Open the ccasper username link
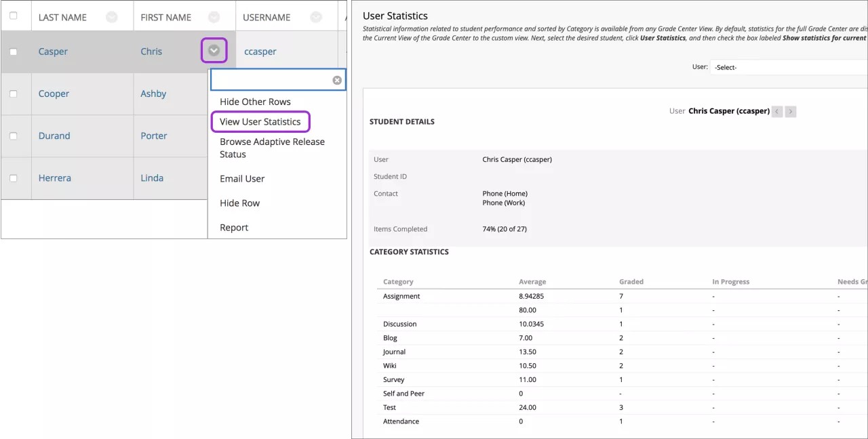This screenshot has width=868, height=439. [260, 51]
